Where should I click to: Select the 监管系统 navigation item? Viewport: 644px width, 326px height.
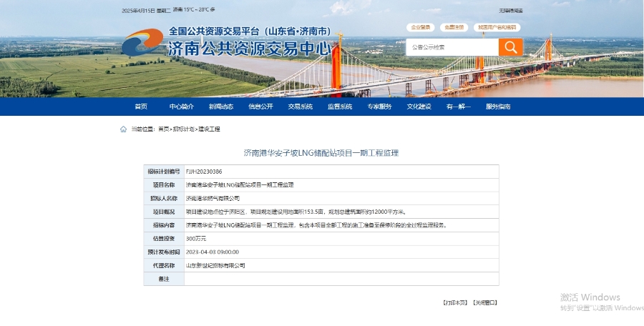pos(340,107)
